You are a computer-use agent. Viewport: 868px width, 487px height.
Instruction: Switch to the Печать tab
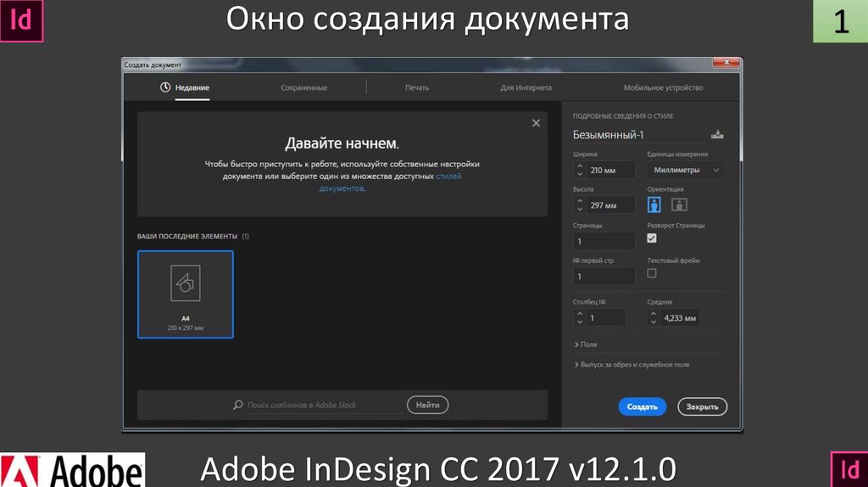[x=417, y=87]
